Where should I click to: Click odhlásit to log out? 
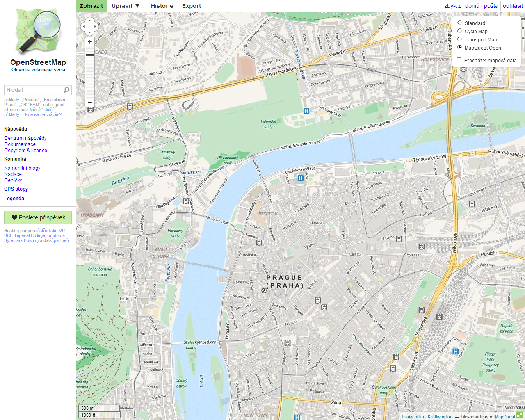coord(512,5)
